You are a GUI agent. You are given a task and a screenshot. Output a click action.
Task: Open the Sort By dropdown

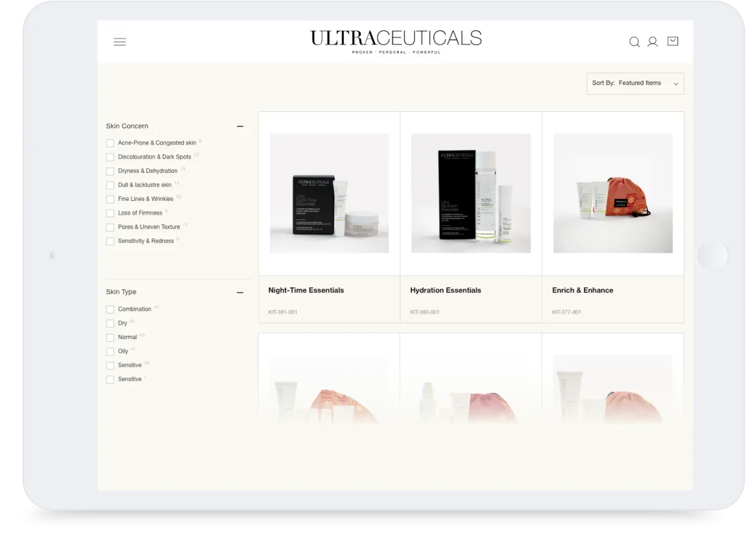(635, 84)
